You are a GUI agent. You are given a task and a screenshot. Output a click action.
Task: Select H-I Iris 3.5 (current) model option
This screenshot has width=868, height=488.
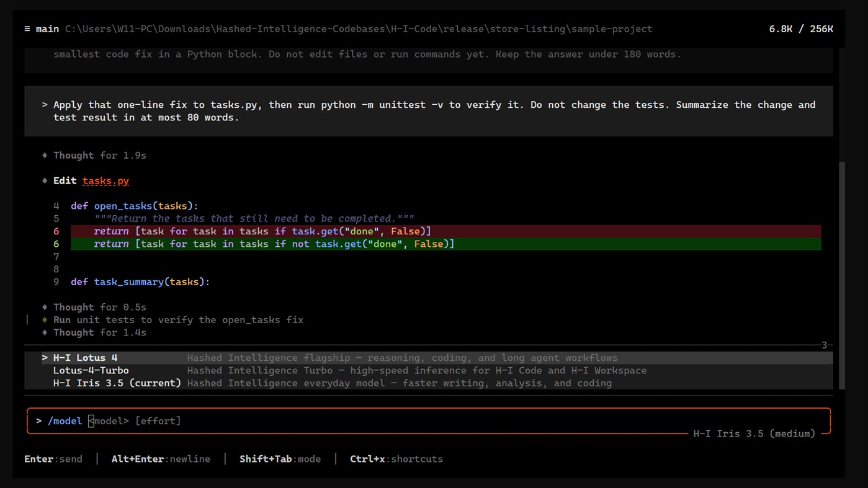[x=429, y=383]
